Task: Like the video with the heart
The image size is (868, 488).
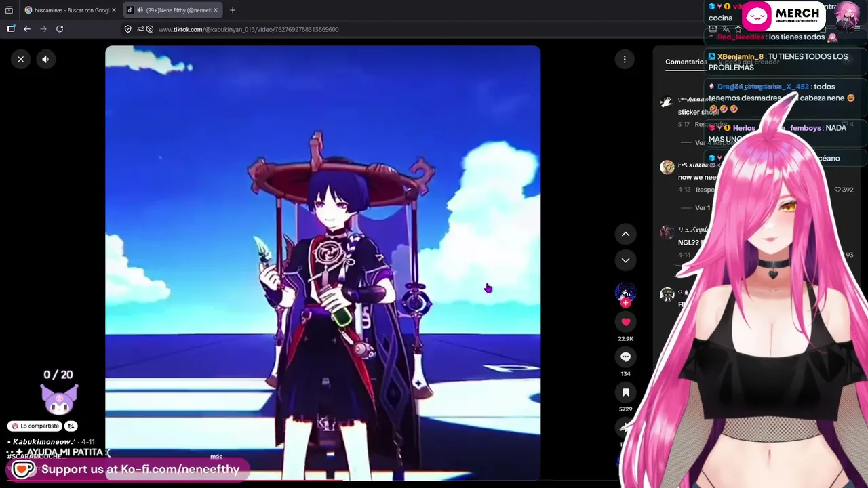Action: tap(625, 322)
